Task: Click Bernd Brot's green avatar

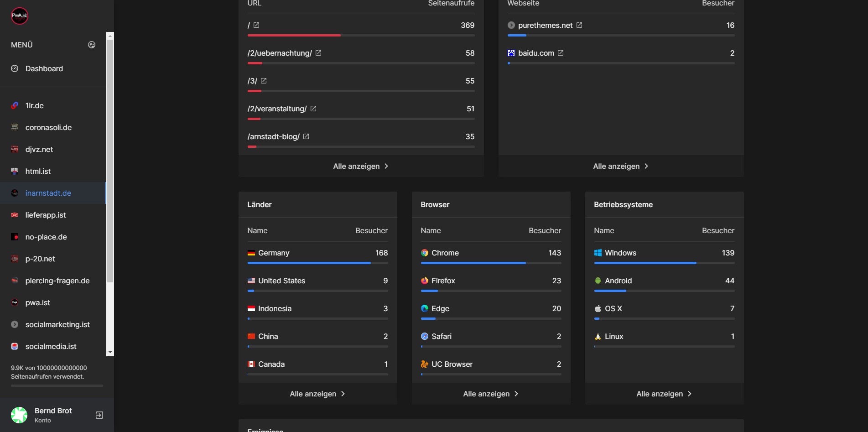Action: point(19,415)
